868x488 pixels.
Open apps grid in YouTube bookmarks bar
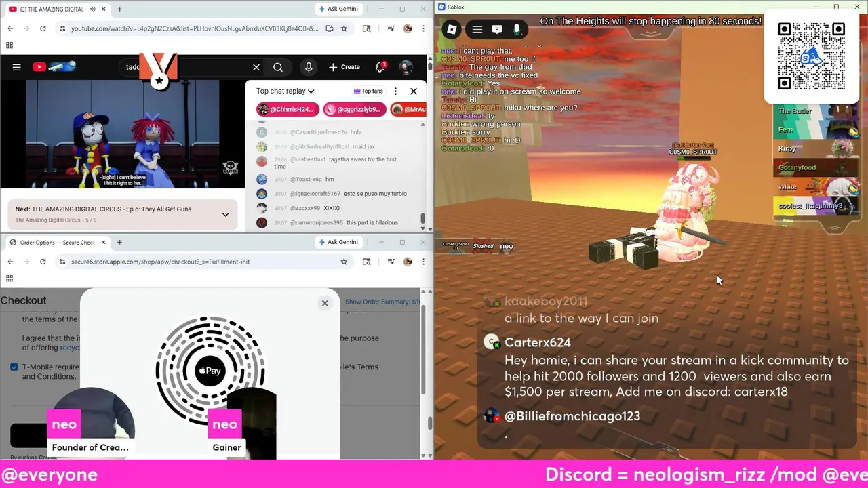coord(9,45)
